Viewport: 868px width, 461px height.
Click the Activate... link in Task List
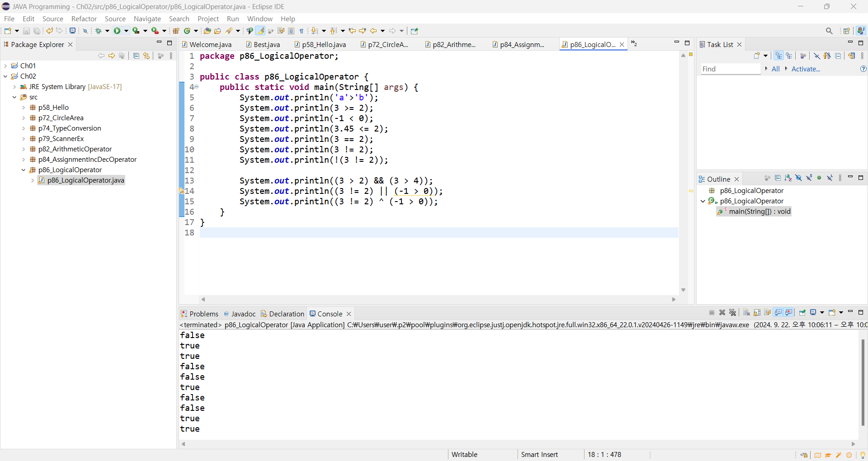click(806, 69)
